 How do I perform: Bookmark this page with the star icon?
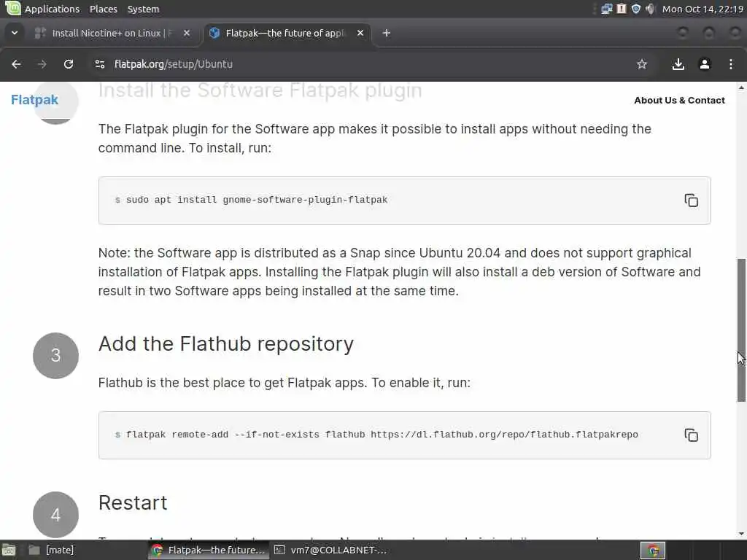pos(642,64)
